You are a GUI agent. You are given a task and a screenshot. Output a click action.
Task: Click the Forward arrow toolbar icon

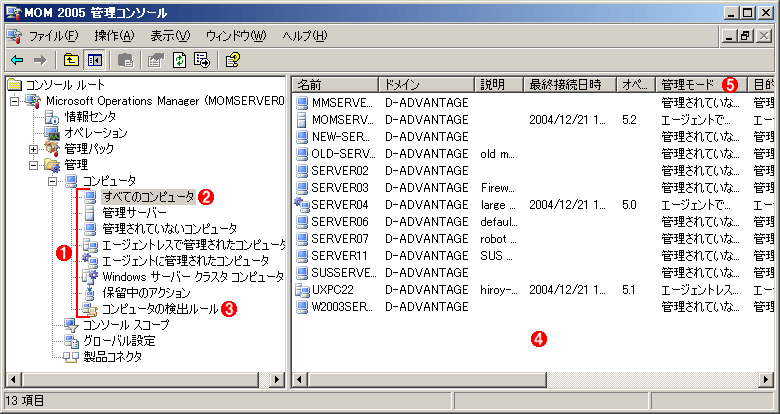tap(40, 60)
